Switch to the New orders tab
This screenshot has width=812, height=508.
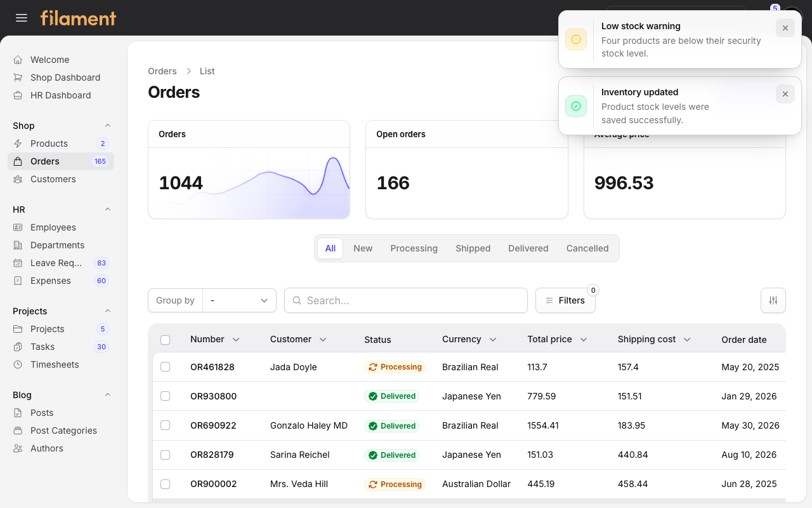click(363, 248)
